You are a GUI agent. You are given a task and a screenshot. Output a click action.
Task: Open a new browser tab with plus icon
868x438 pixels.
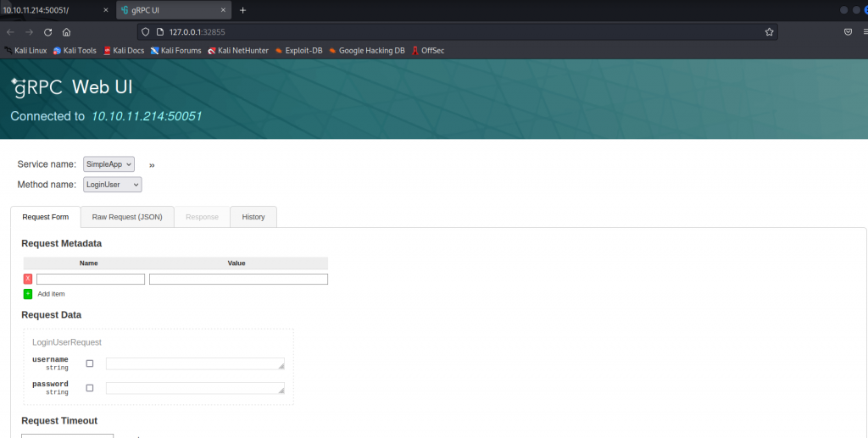(242, 10)
